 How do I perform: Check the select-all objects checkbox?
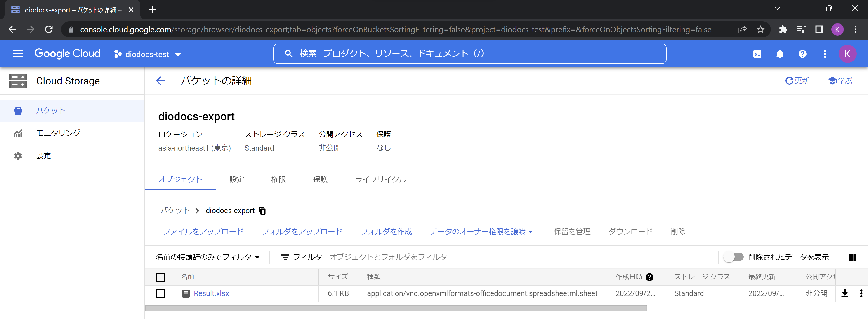click(160, 277)
